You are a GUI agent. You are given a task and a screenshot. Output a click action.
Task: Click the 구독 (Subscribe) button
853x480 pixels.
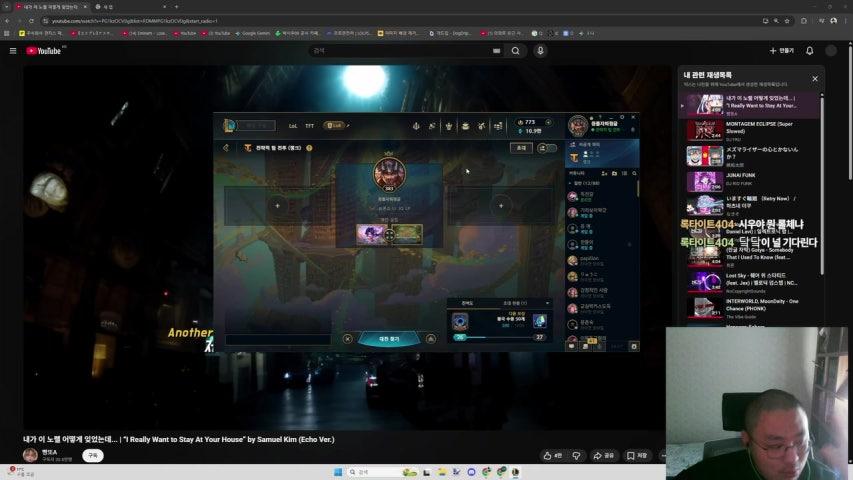pos(93,455)
